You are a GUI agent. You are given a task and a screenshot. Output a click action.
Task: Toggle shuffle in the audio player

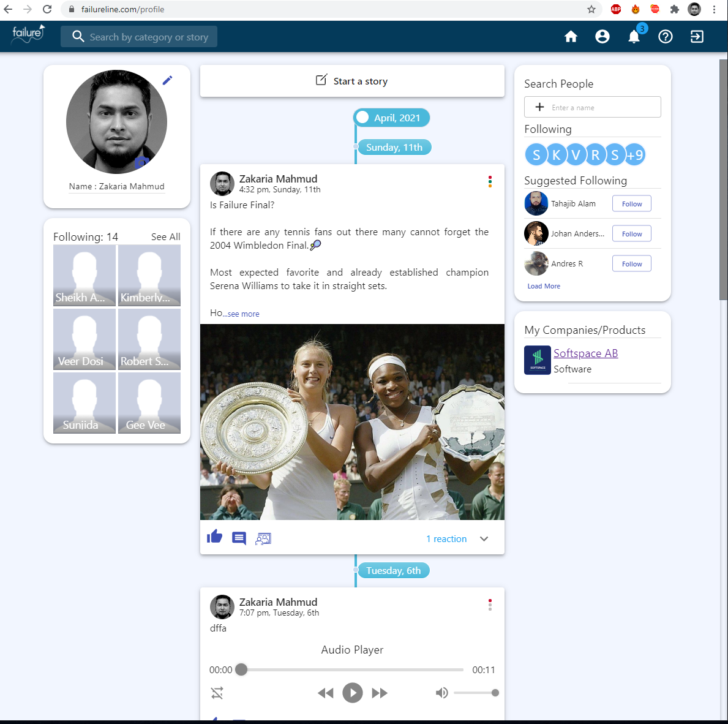click(217, 693)
